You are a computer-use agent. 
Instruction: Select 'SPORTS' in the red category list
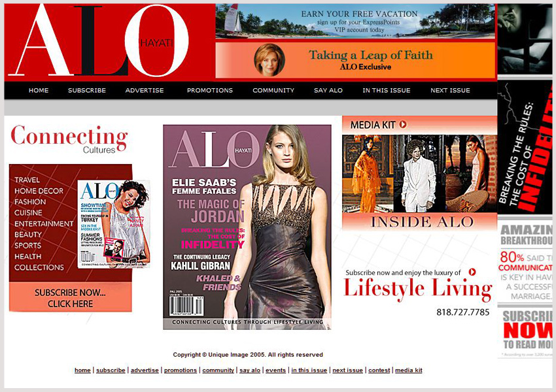(27, 246)
